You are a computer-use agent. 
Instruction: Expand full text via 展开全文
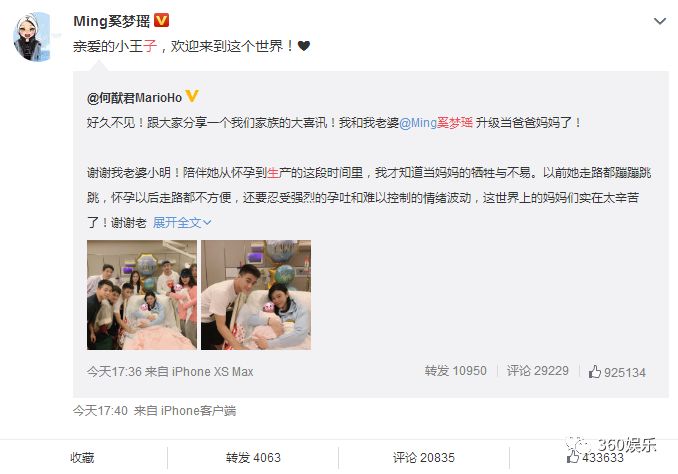click(x=177, y=223)
